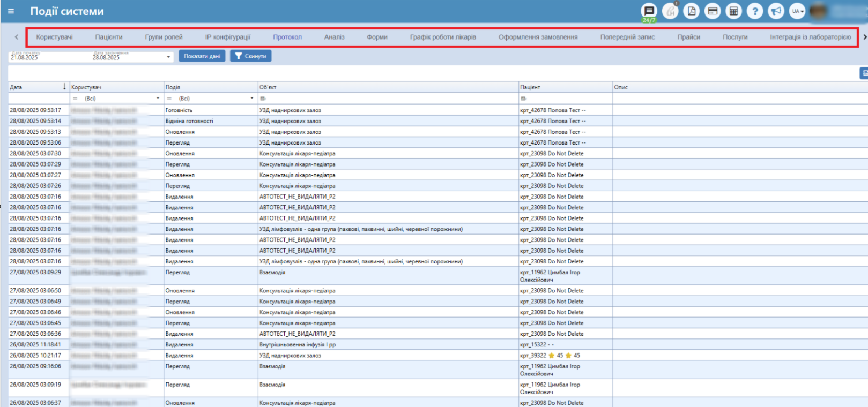Switch to the Аналіз tab
Screen dimensions: 868x407
click(334, 37)
